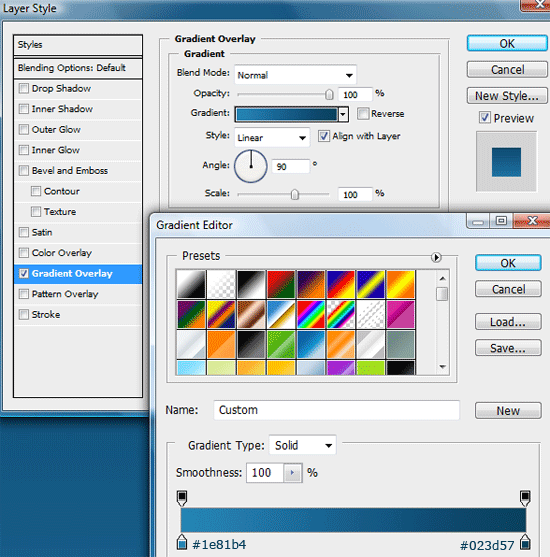Pick the chrome gradient preset

coord(281,314)
